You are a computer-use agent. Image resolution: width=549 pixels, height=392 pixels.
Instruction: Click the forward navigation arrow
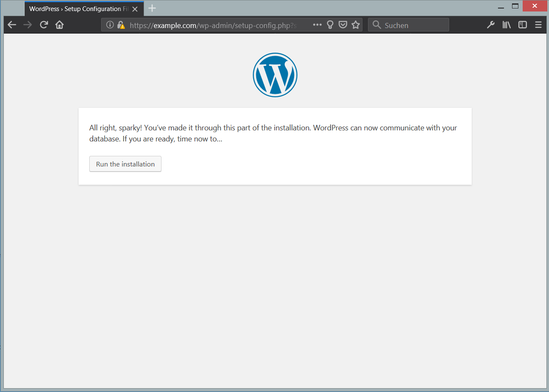point(28,25)
